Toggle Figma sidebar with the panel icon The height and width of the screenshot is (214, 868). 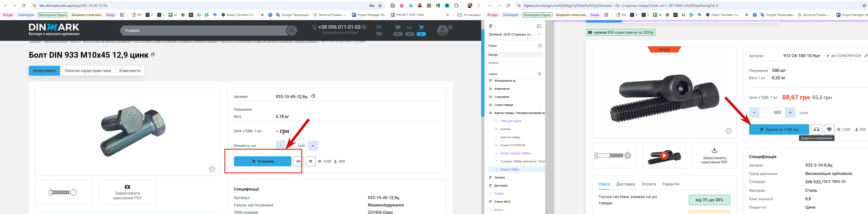[539, 26]
